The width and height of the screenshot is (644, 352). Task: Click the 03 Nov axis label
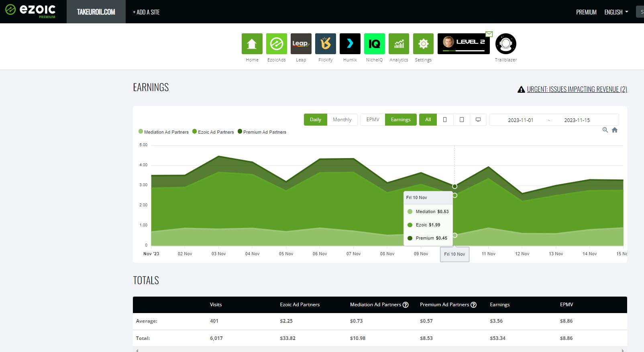[218, 254]
